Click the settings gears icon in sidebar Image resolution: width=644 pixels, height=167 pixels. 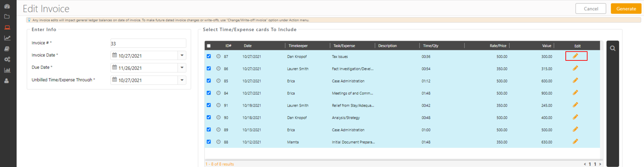point(7,59)
